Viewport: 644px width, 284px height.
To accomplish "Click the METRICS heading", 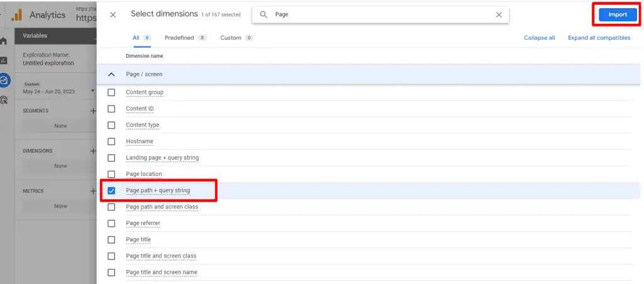I will [x=33, y=191].
